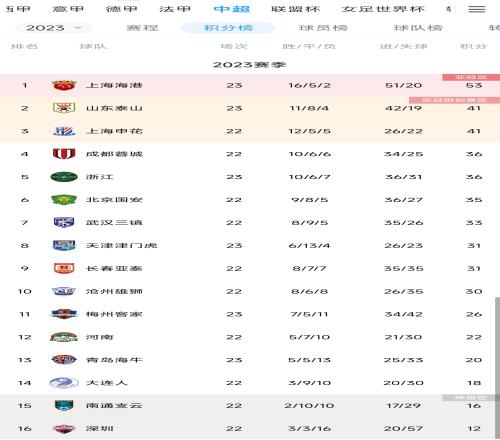500x440 pixels.
Task: Click goals 36/27 for 北京国安
Action: (403, 200)
